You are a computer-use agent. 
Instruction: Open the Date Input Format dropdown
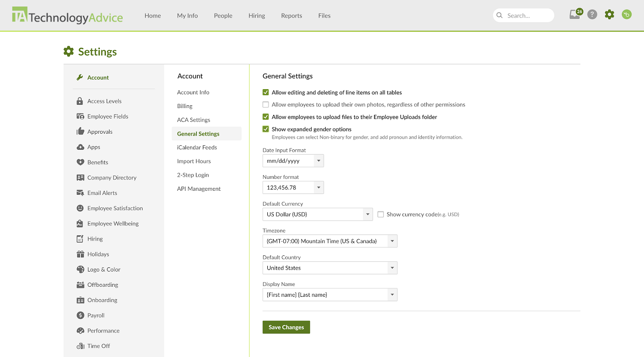click(x=293, y=161)
